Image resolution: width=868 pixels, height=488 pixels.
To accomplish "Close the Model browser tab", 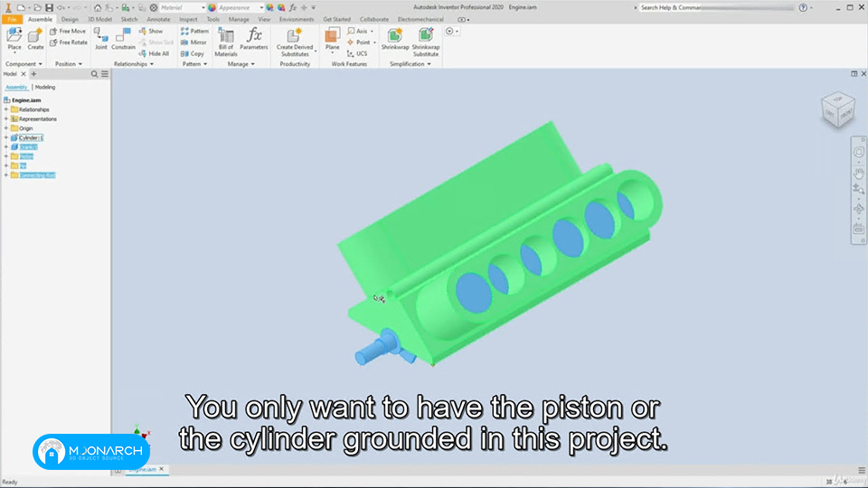I will [x=24, y=74].
